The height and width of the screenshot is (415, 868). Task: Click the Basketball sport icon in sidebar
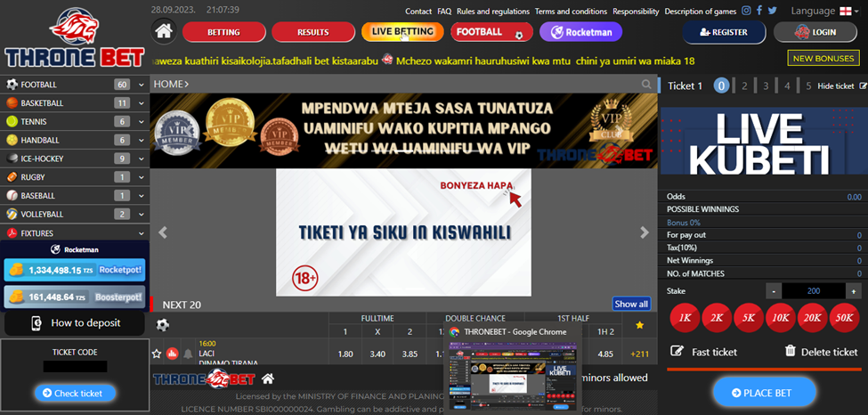pyautogui.click(x=12, y=103)
